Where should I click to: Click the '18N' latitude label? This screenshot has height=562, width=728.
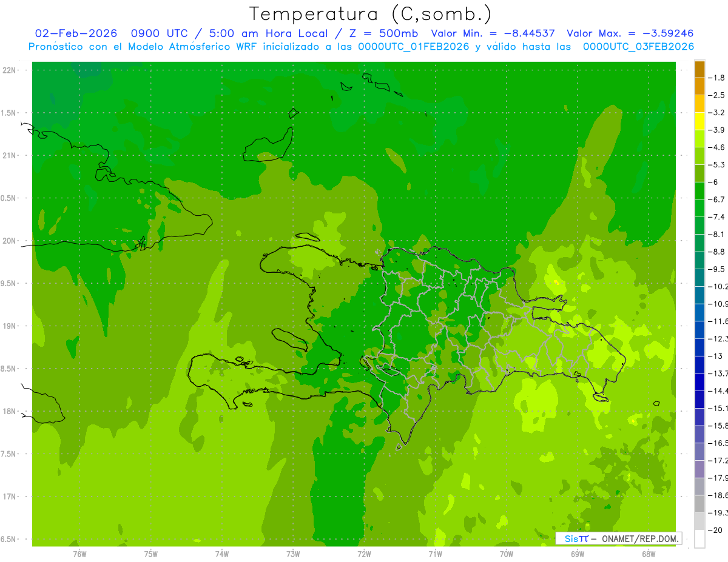coord(9,411)
